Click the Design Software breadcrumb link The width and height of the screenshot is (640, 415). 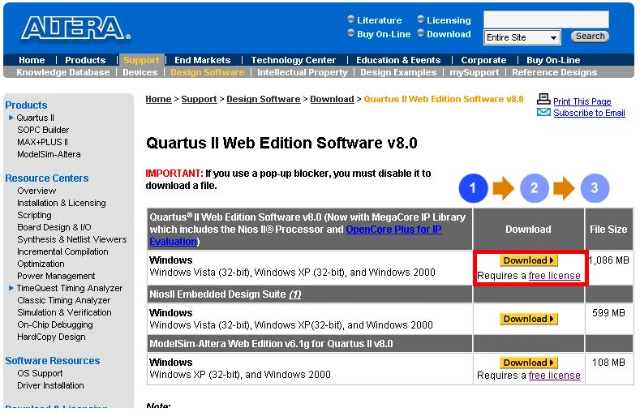pyautogui.click(x=263, y=99)
